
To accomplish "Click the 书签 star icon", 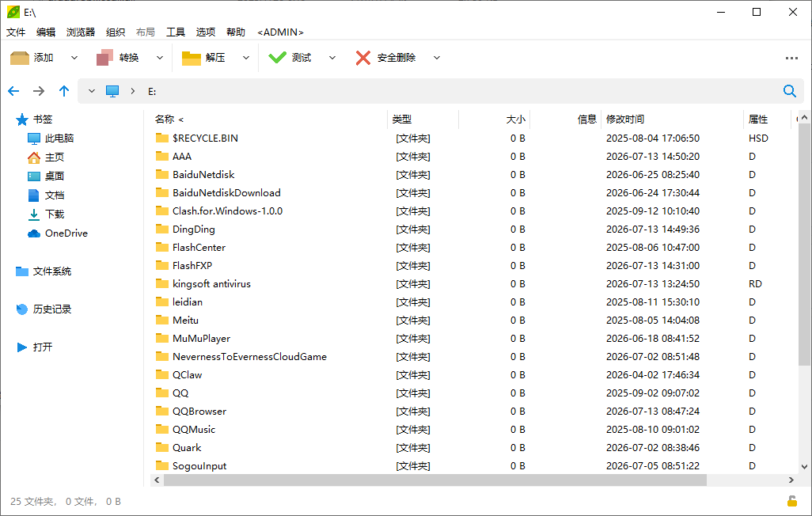I will tap(21, 120).
